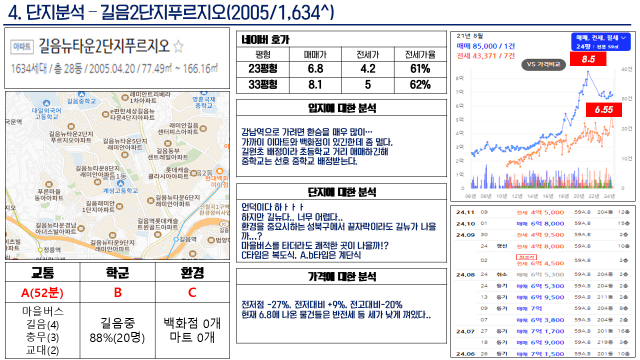Open the 24.11 전세 4억 5,000 transaction row

[x=543, y=212]
